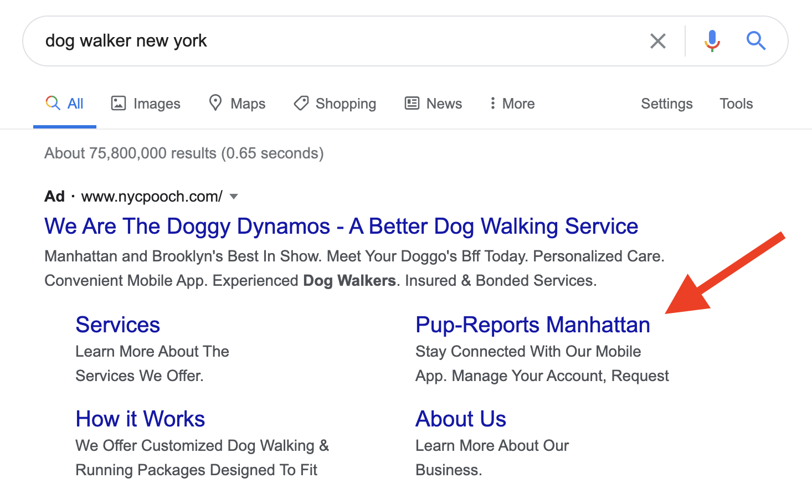812x504 pixels.
Task: Click the multicolor magnifier icon beside All
Action: click(53, 103)
